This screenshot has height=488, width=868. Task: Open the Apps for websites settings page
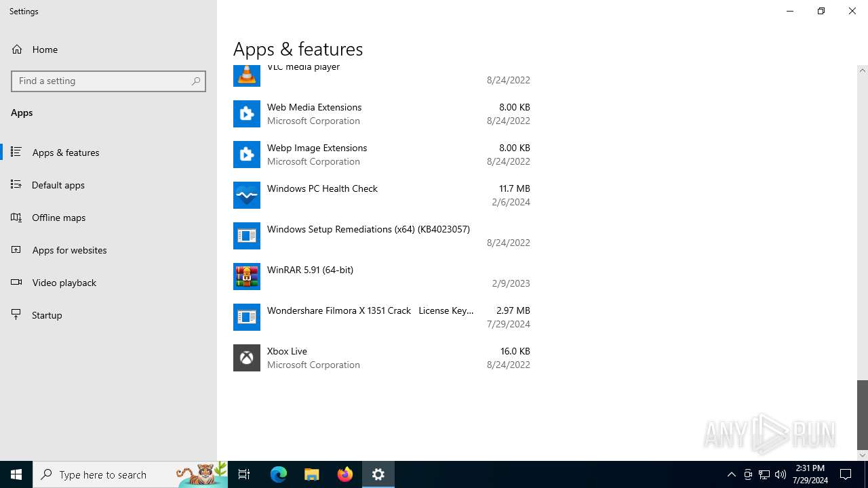tap(108, 250)
